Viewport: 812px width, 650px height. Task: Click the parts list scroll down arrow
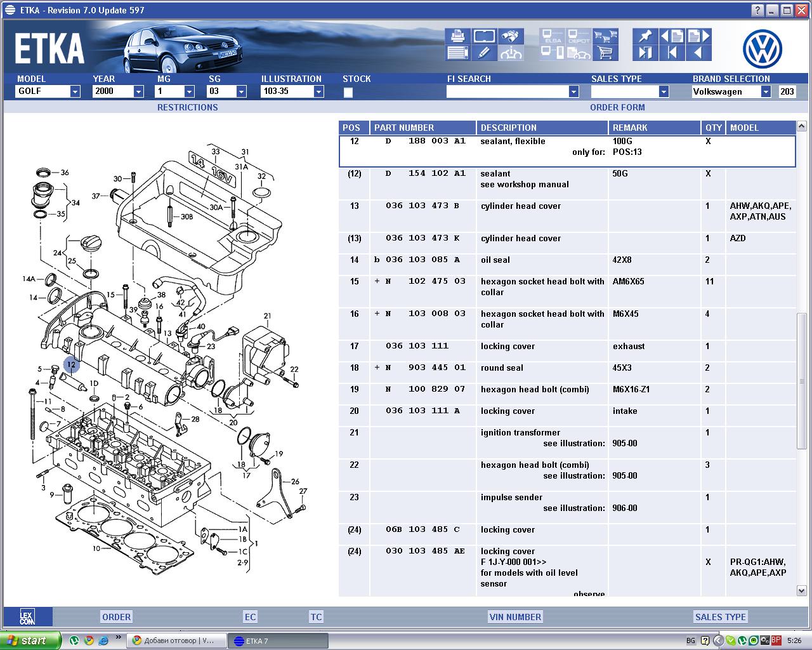pyautogui.click(x=801, y=590)
